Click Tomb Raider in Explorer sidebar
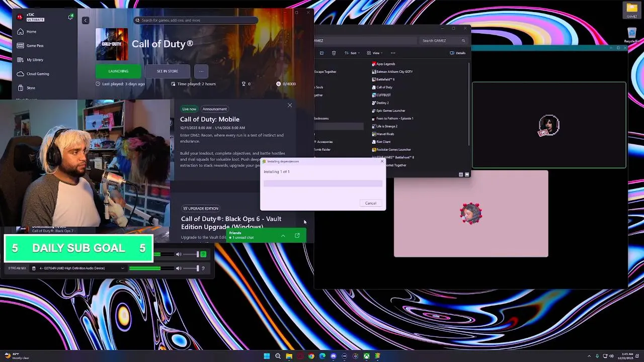 click(323, 149)
